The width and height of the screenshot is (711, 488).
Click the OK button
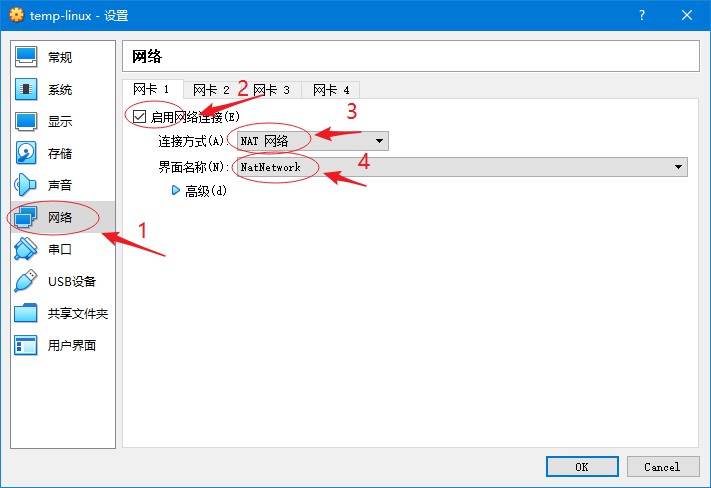pos(582,467)
